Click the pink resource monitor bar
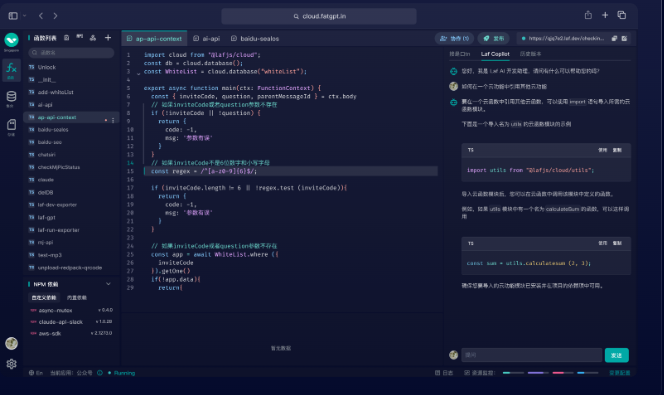This screenshot has width=664, height=395. click(x=563, y=373)
